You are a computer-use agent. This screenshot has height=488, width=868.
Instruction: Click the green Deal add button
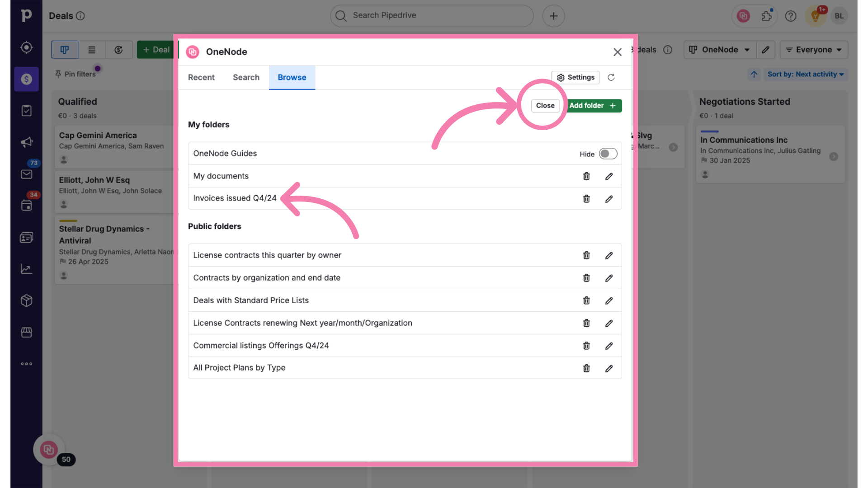(156, 50)
